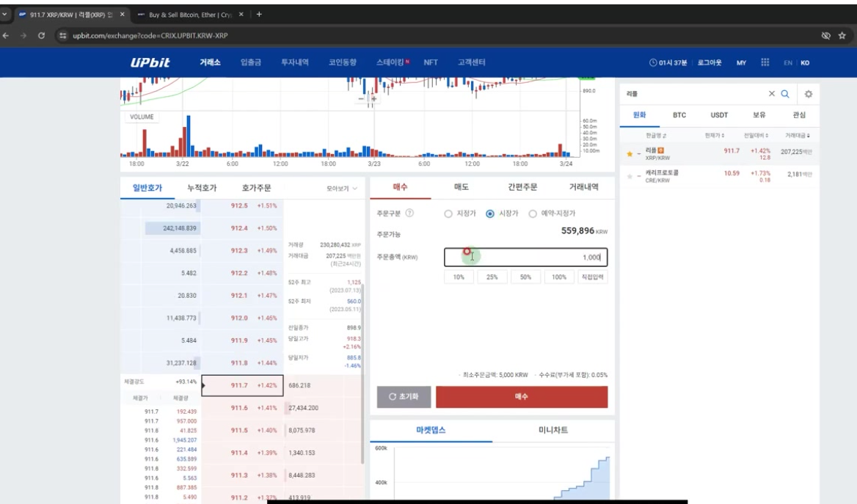Select the USDT market tab
Screen dimensions: 857x504
tap(719, 115)
